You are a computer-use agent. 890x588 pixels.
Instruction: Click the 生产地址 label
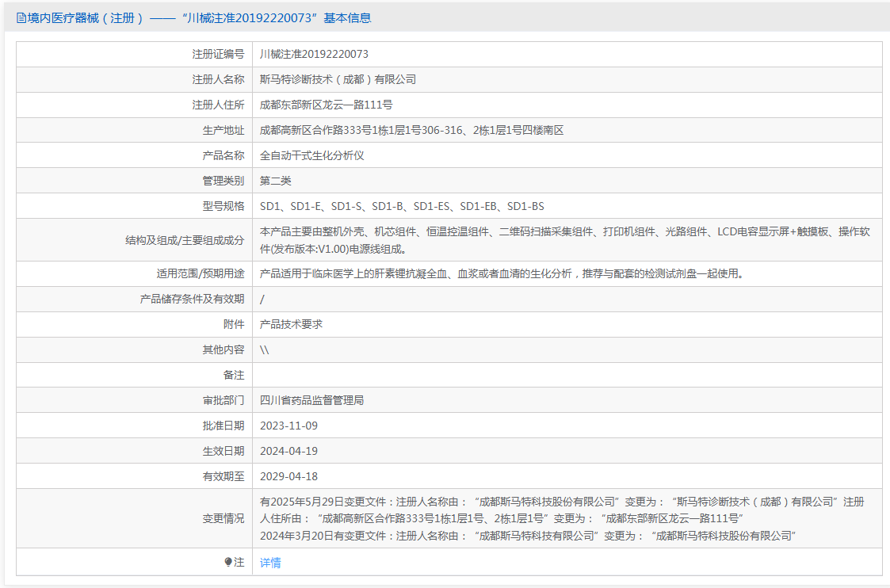[x=223, y=130]
